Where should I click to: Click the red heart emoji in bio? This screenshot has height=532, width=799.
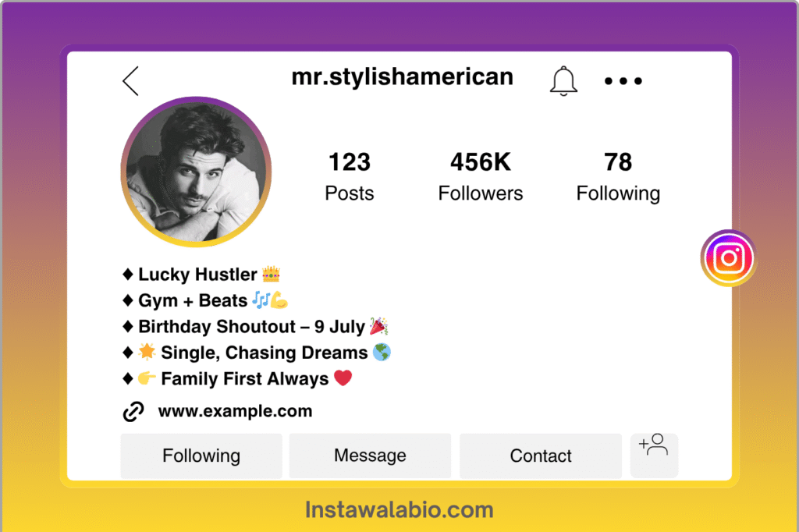pos(343,378)
